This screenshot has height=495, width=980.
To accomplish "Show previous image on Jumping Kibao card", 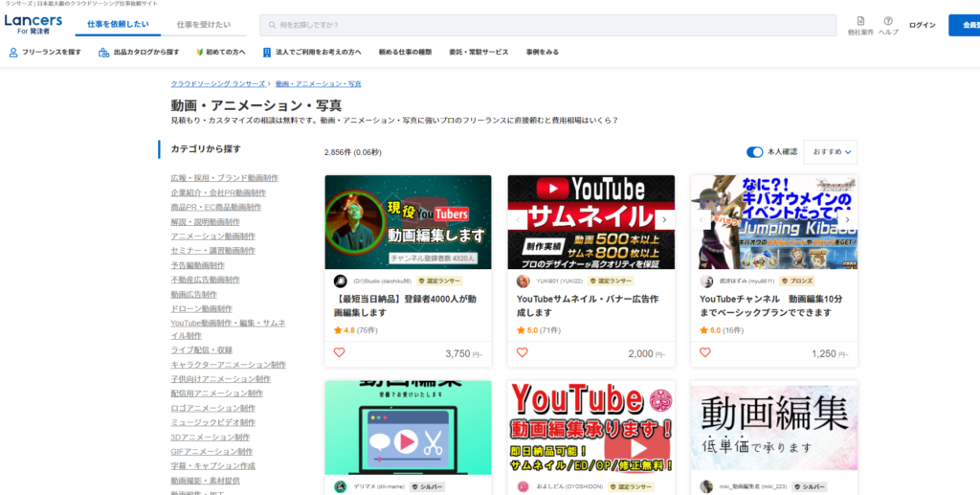I will click(x=701, y=220).
